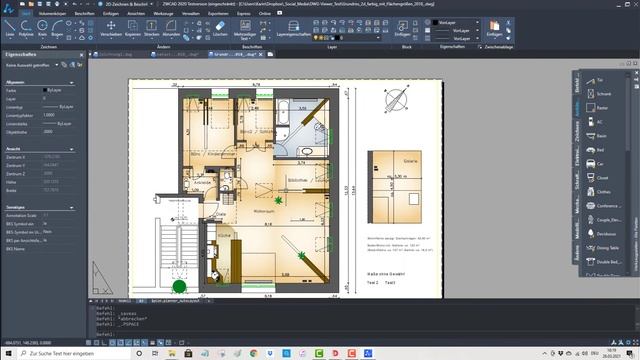
Task: Insert the Conference palette block
Action: 604,206
